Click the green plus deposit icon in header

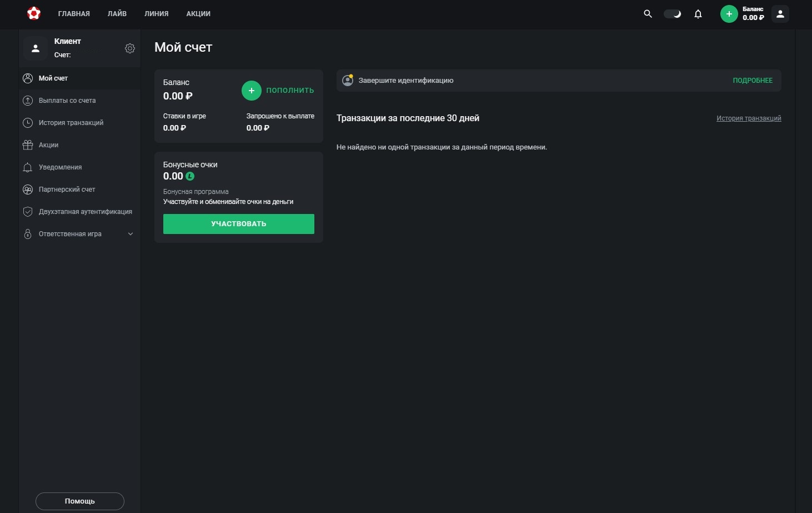point(729,14)
